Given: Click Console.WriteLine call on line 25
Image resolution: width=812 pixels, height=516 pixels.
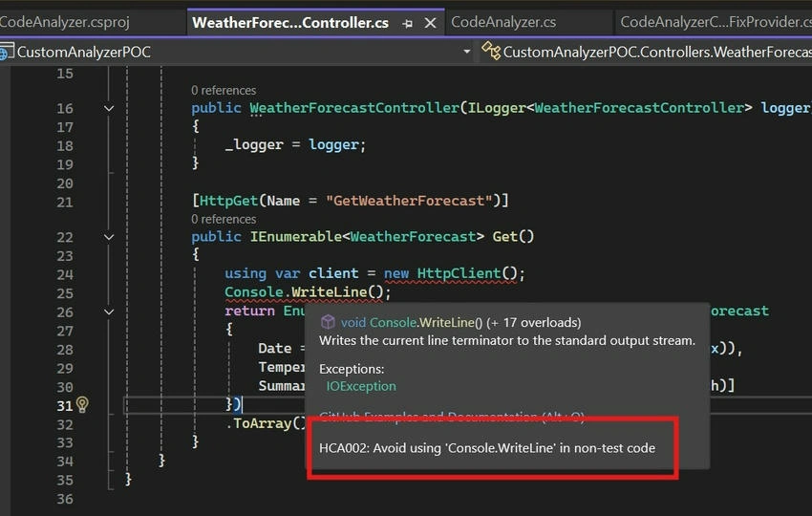Looking at the screenshot, I should point(304,292).
